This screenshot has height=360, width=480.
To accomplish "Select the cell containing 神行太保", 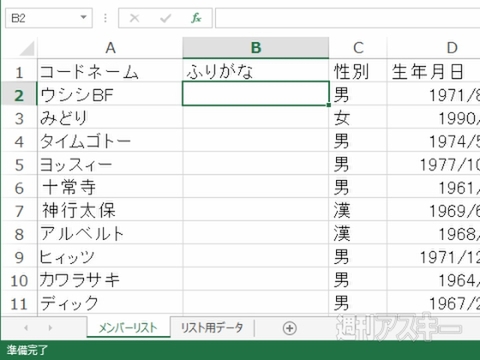I will 110,210.
